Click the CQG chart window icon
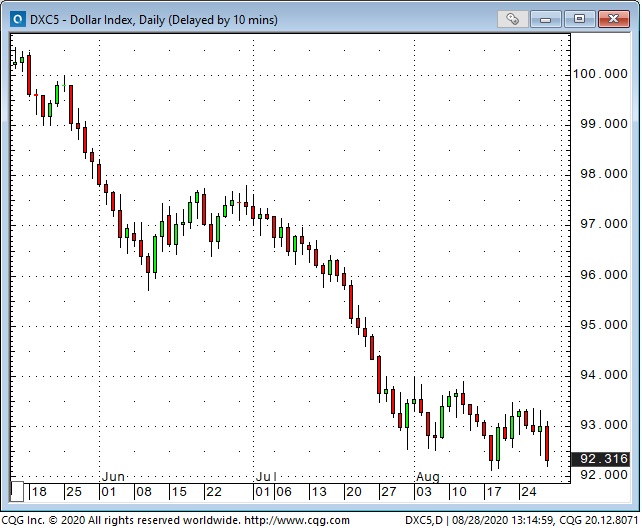The image size is (642, 528). pos(17,19)
